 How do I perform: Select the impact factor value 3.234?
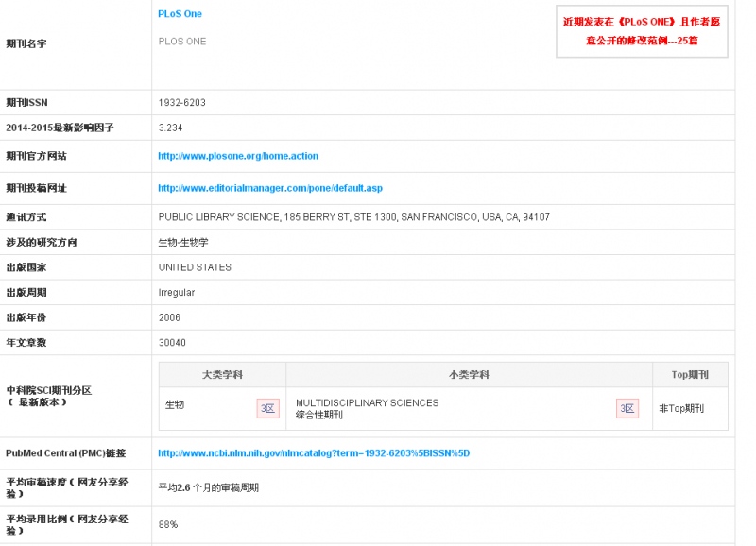tap(171, 128)
